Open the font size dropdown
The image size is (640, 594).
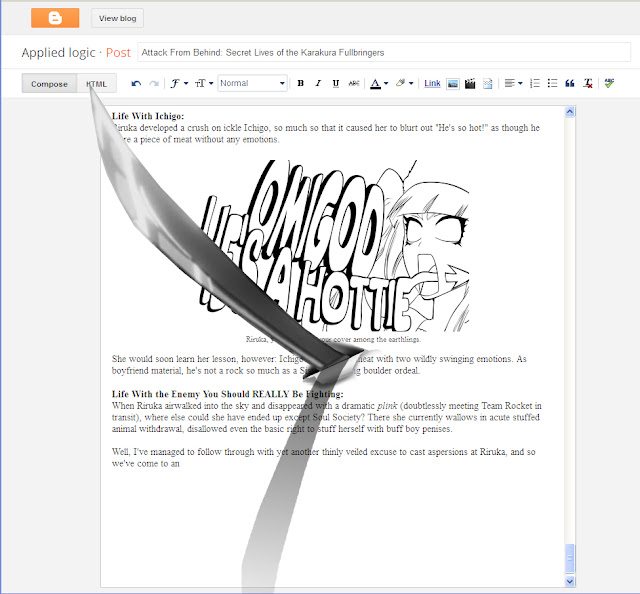point(204,83)
